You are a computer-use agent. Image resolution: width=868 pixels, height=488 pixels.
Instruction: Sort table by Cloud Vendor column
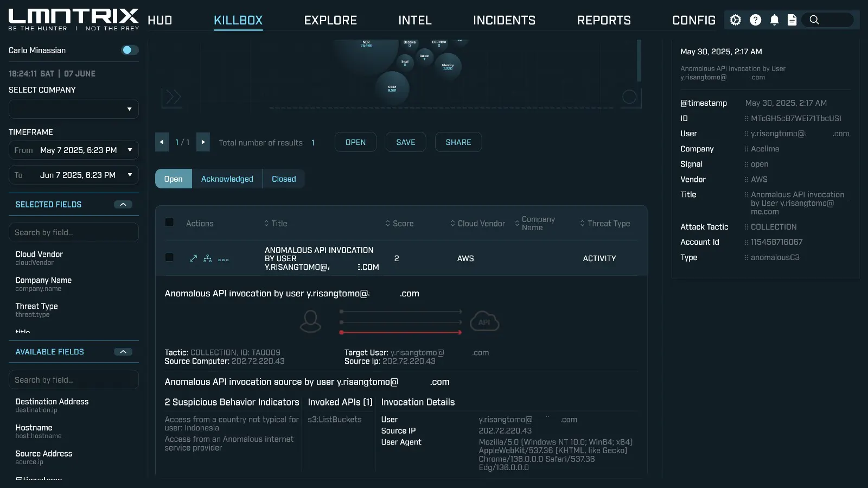tap(477, 224)
